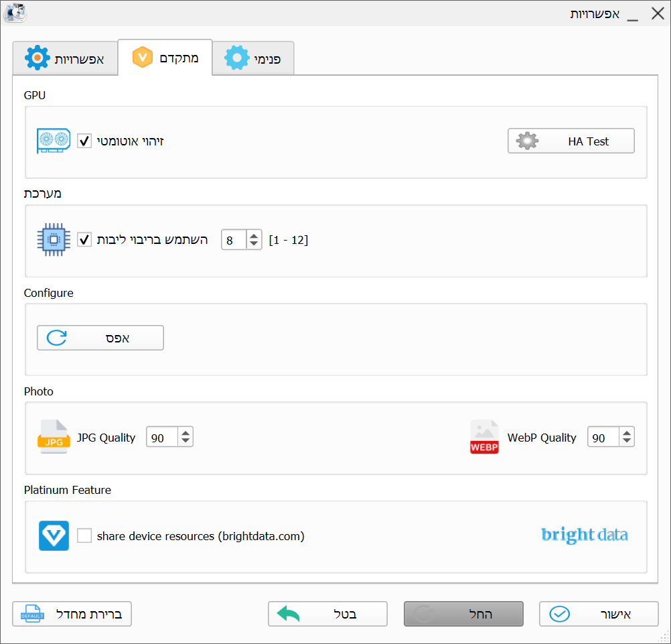Enable share device resources checkbox
This screenshot has height=644, width=671.
pos(84,536)
